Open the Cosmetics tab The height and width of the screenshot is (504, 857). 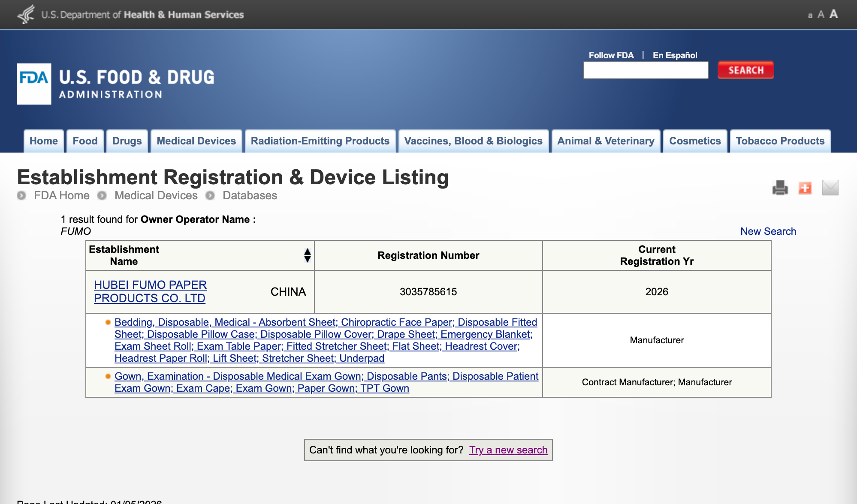(695, 141)
